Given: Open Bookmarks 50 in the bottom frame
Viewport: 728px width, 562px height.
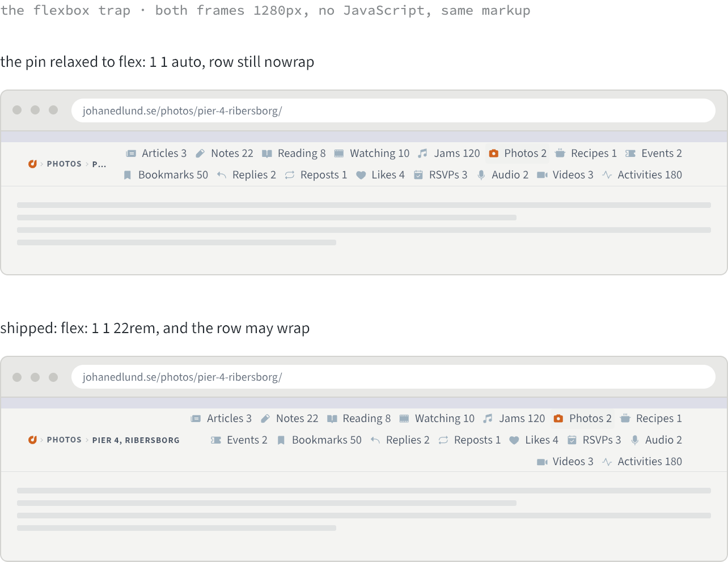Looking at the screenshot, I should tap(319, 440).
